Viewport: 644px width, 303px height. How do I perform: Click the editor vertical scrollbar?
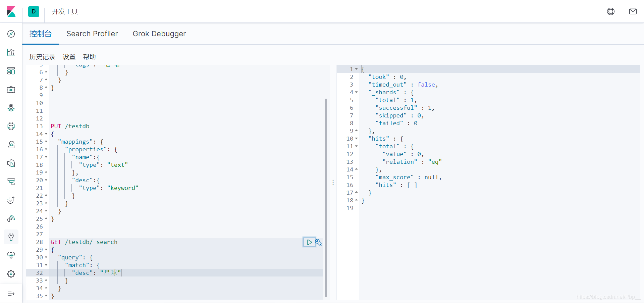click(x=326, y=198)
